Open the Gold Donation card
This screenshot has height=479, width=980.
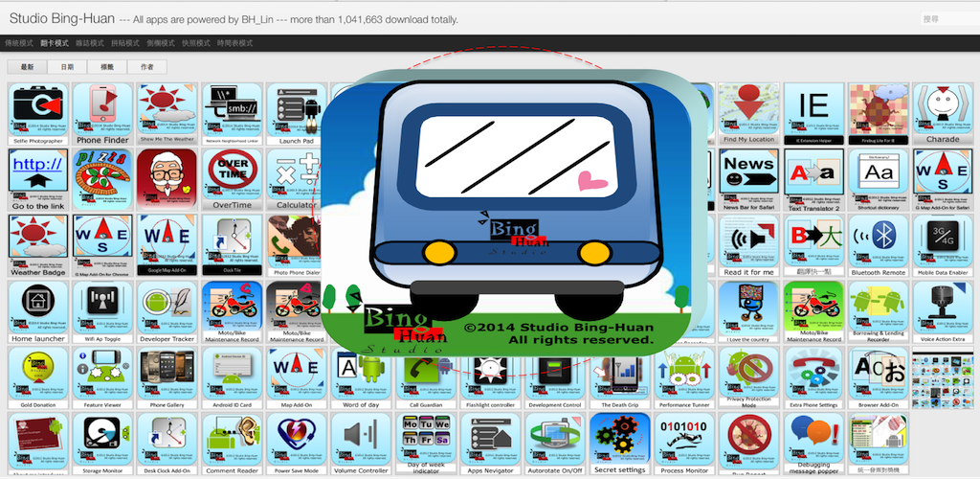pos(38,377)
